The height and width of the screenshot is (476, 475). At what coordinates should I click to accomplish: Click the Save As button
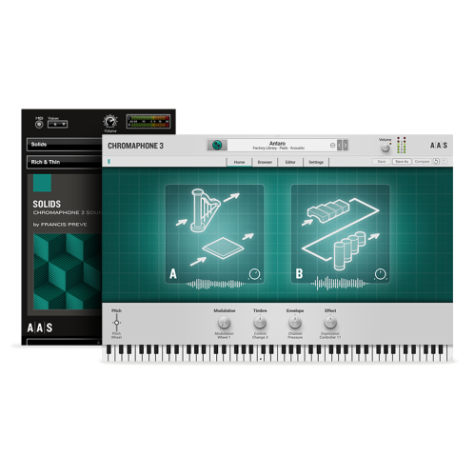402,162
